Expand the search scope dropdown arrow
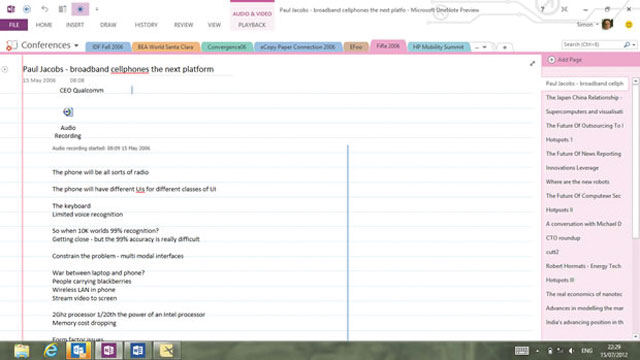Image resolution: width=640 pixels, height=360 pixels. point(634,44)
